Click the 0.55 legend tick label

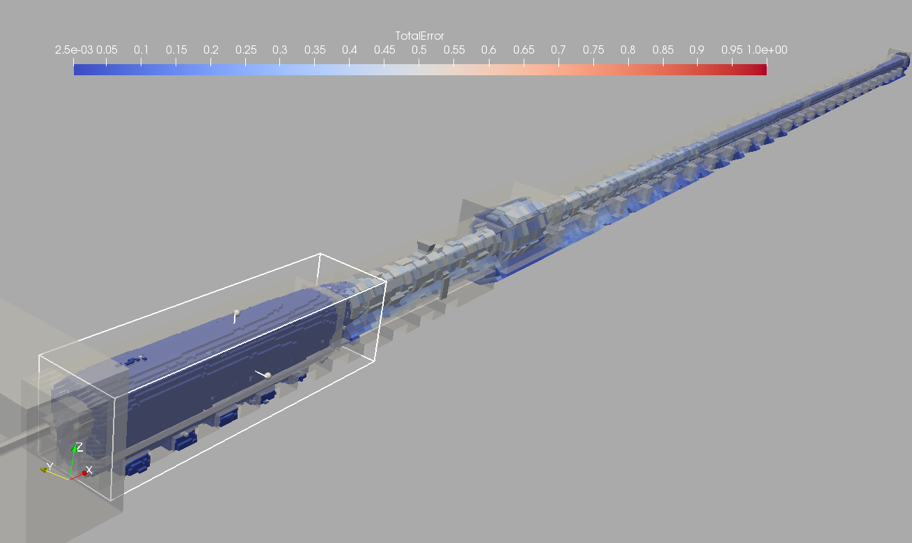click(454, 50)
